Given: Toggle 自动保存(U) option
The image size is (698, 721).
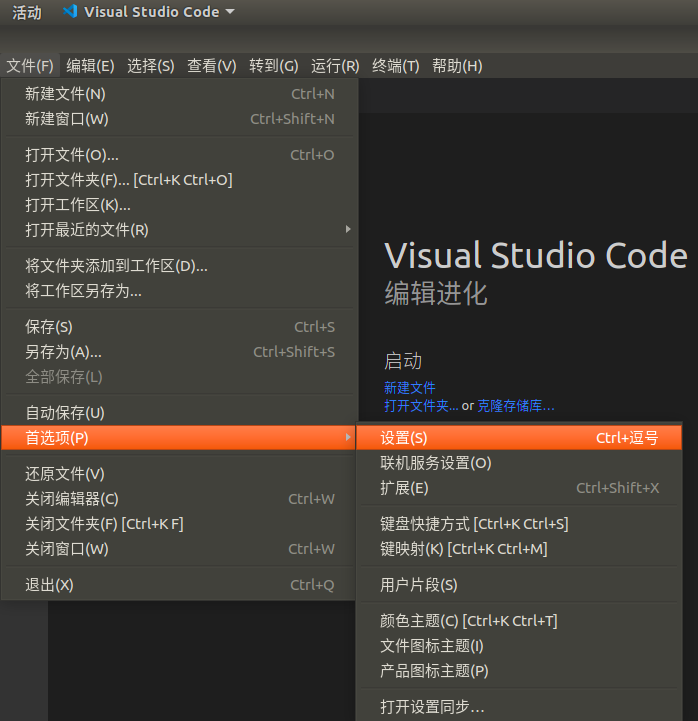Looking at the screenshot, I should [180, 413].
